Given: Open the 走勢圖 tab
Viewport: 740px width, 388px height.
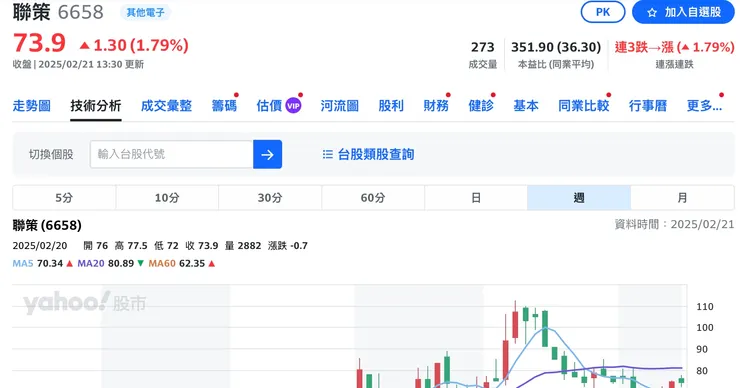Looking at the screenshot, I should pyautogui.click(x=32, y=106).
